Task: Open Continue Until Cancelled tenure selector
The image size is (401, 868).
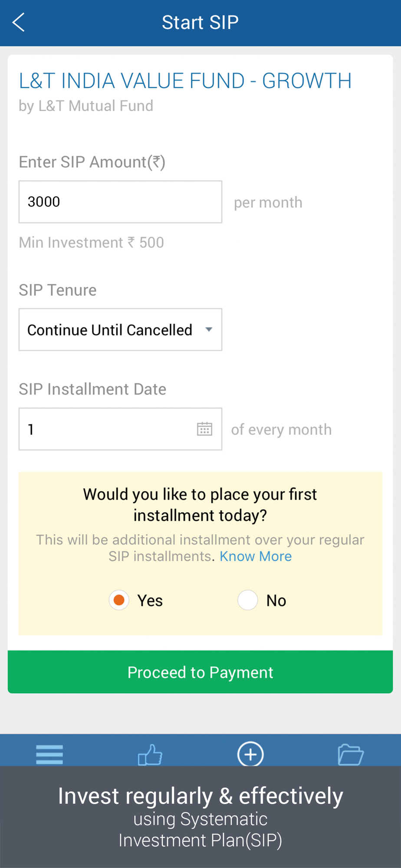Action: (110, 330)
